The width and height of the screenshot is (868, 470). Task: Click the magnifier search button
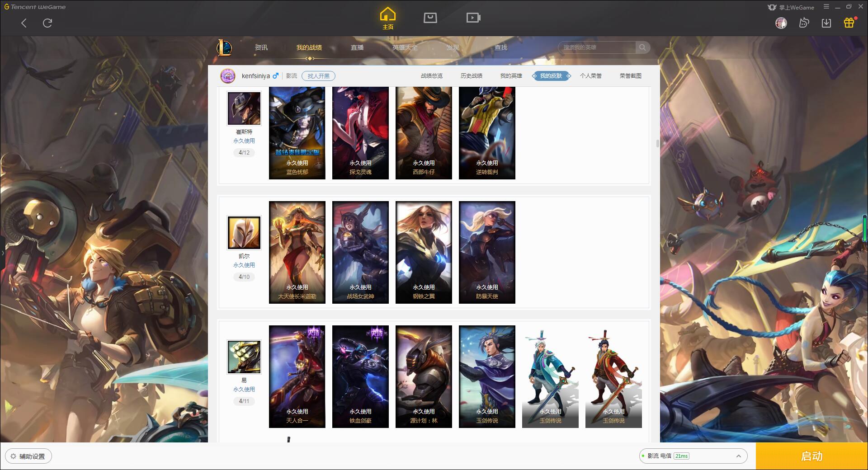(642, 47)
